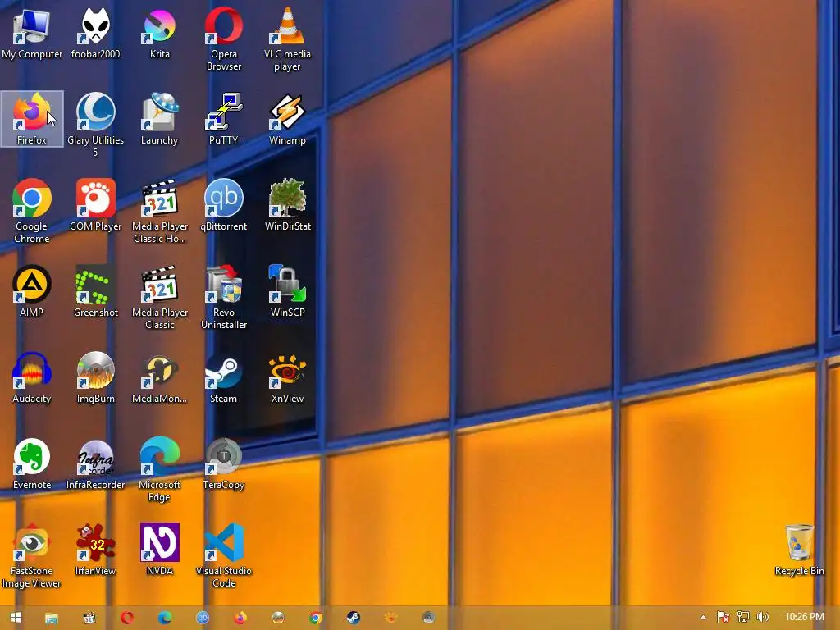This screenshot has height=630, width=840.
Task: Open the PuTTY desktop shortcut
Action: click(x=223, y=119)
